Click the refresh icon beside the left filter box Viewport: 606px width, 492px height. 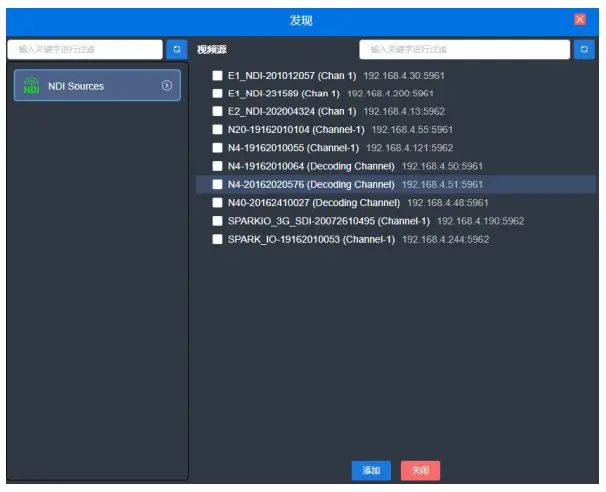click(x=177, y=49)
